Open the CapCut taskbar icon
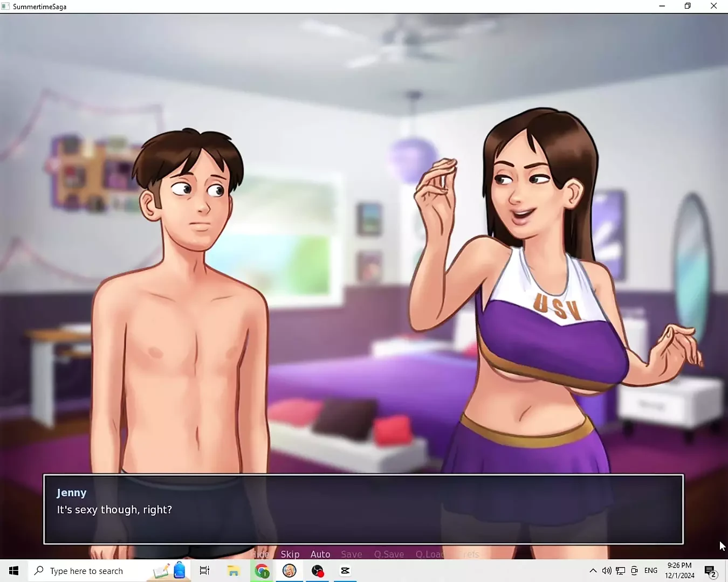Viewport: 728px width, 582px height. (345, 571)
